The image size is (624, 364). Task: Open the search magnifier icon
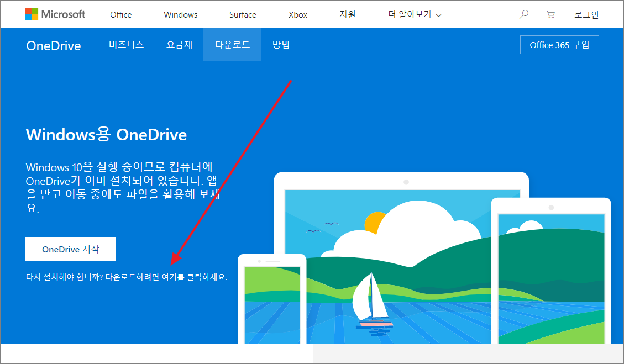point(524,14)
